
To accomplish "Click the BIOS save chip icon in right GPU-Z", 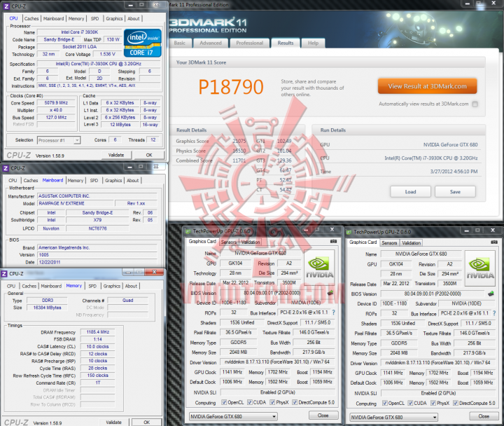I will tap(491, 294).
